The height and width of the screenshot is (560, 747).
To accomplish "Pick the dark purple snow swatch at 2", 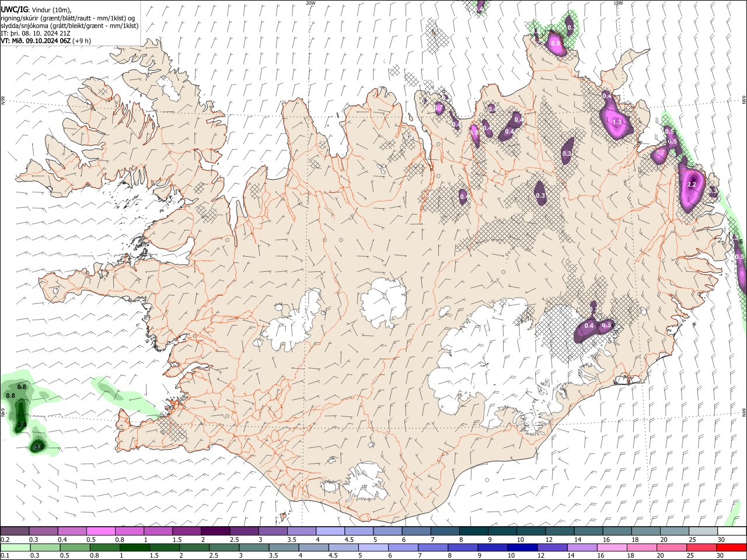I will click(x=215, y=531).
